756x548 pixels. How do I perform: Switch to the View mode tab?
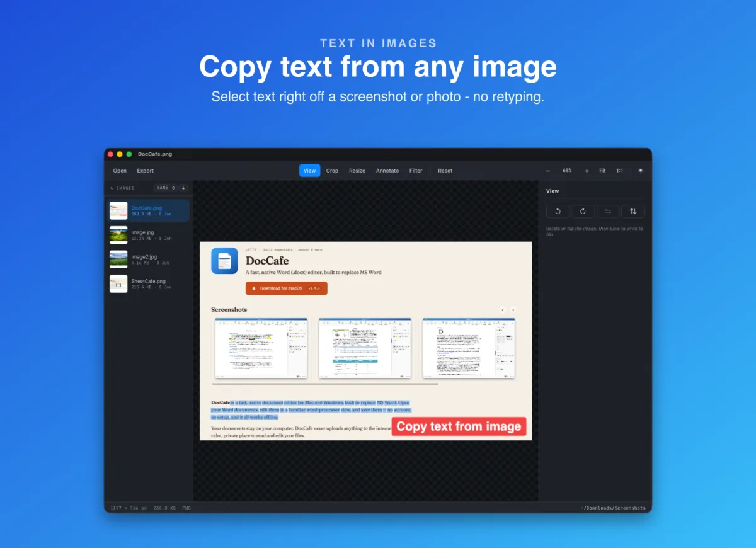click(309, 171)
